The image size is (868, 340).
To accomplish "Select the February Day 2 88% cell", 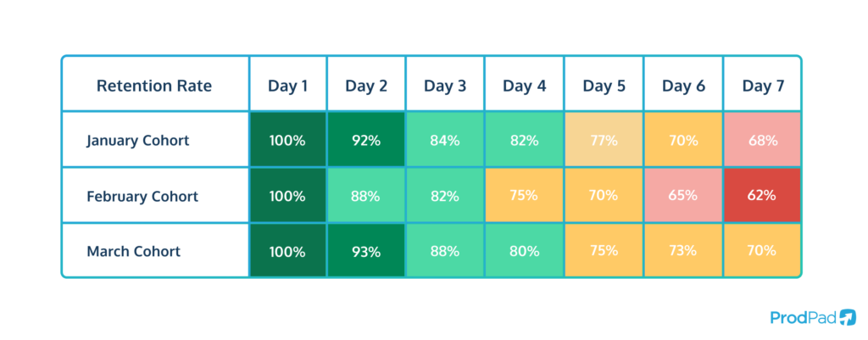I will tap(366, 196).
